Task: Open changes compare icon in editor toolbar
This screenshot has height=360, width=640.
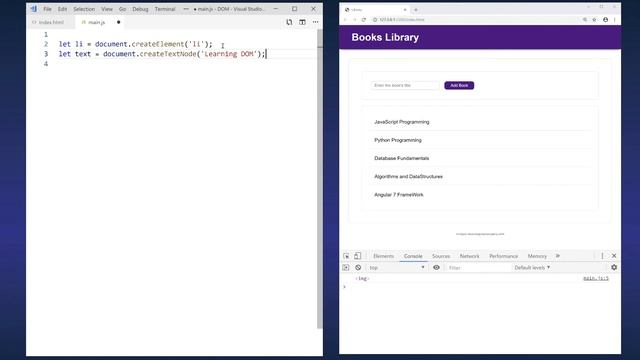Action: (x=289, y=22)
